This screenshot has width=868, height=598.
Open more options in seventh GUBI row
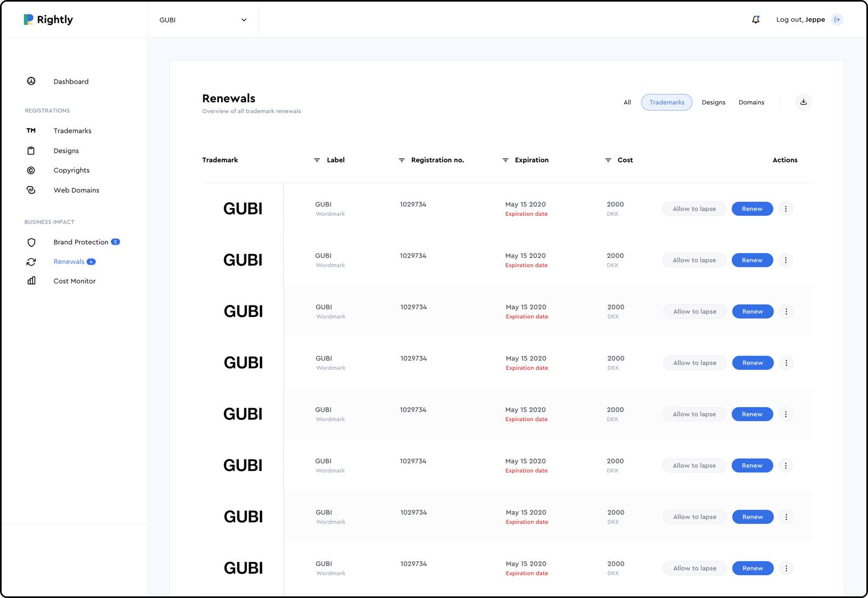pos(786,517)
